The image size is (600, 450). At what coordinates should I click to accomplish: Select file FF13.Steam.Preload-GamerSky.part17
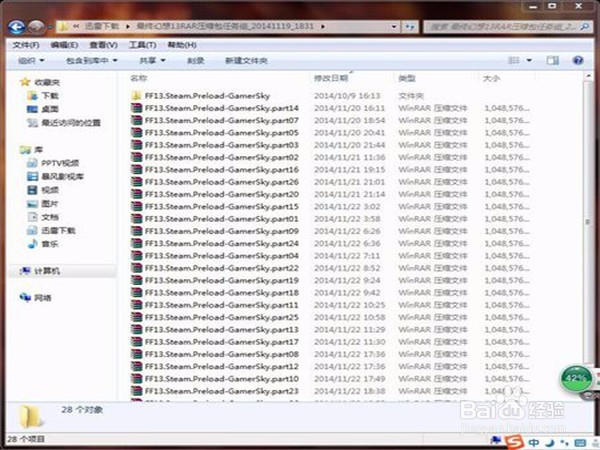coord(222,342)
